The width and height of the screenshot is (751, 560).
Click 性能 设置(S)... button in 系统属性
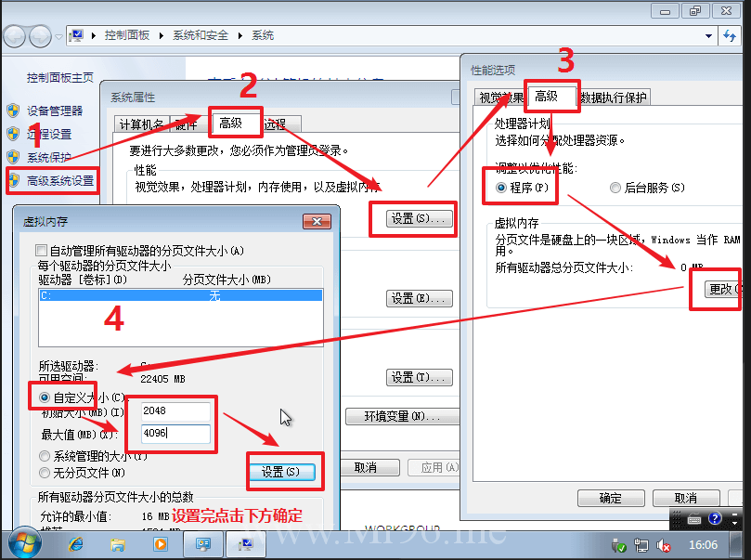pos(419,219)
